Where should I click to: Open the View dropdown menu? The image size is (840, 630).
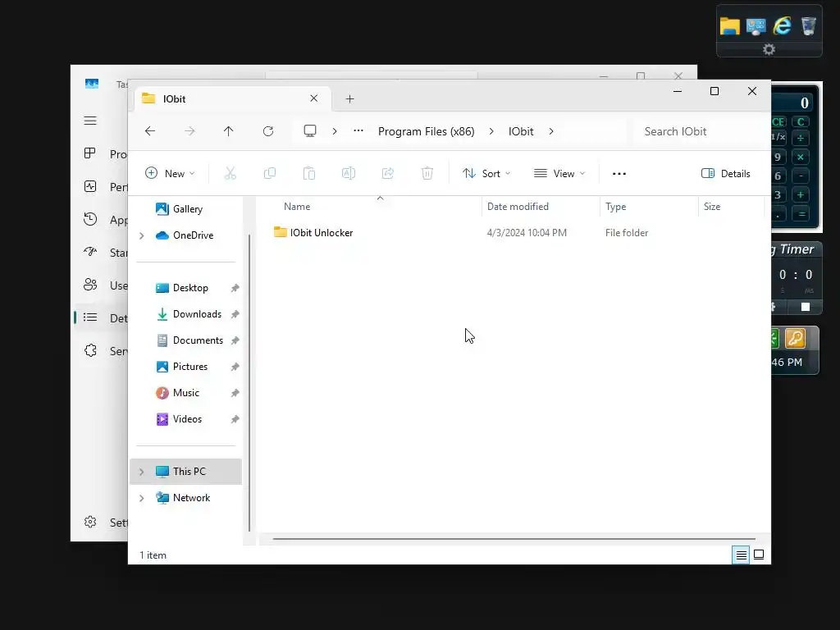[559, 174]
